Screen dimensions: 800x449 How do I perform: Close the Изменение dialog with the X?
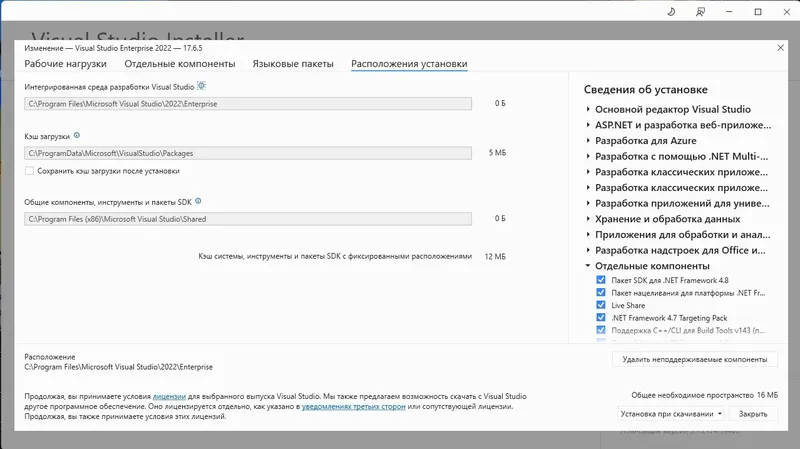pyautogui.click(x=780, y=47)
